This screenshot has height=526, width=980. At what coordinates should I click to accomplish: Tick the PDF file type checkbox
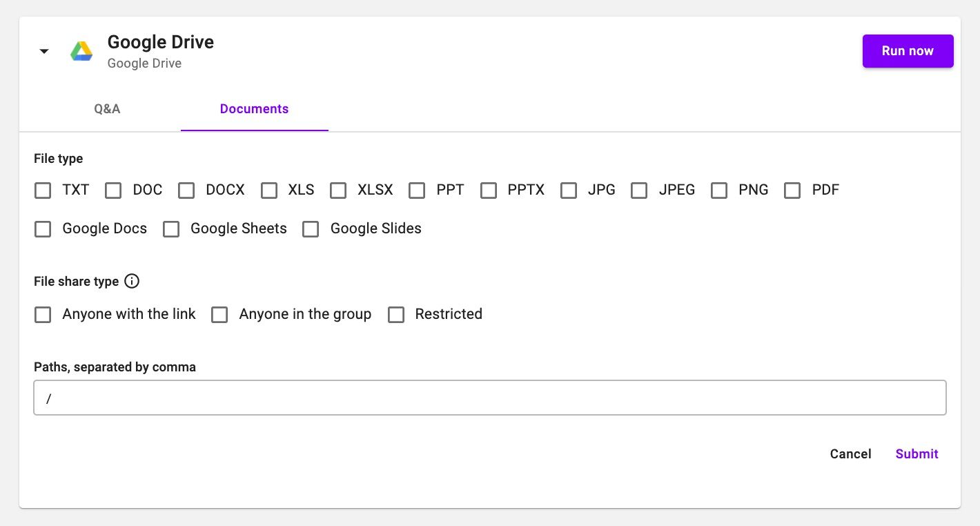tap(792, 191)
